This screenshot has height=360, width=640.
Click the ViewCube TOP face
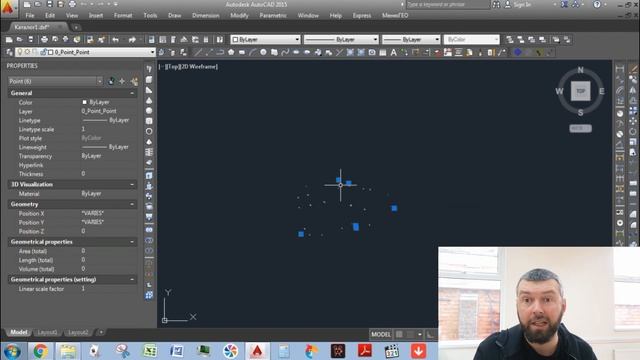[580, 91]
